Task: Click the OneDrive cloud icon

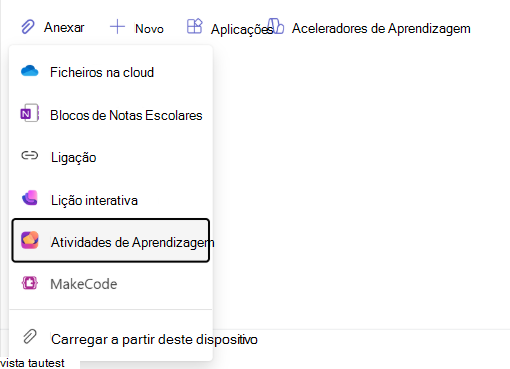Action: tap(30, 71)
